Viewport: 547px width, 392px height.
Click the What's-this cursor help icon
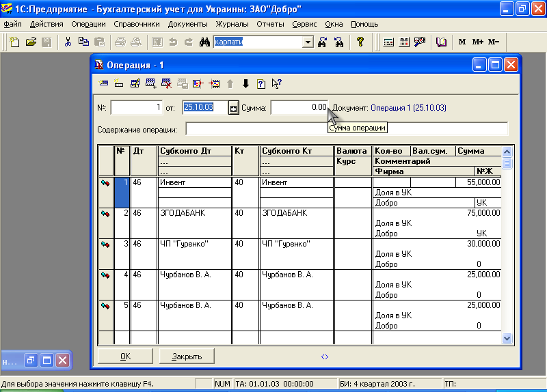pos(277,83)
